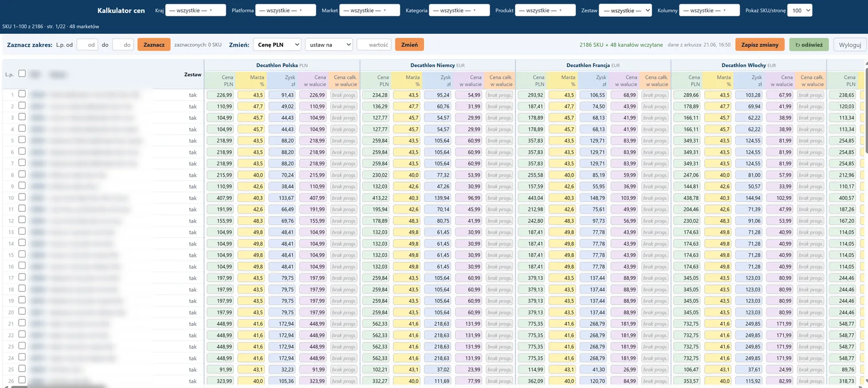Click the orange Zmień button
The width and height of the screenshot is (868, 388).
point(410,44)
